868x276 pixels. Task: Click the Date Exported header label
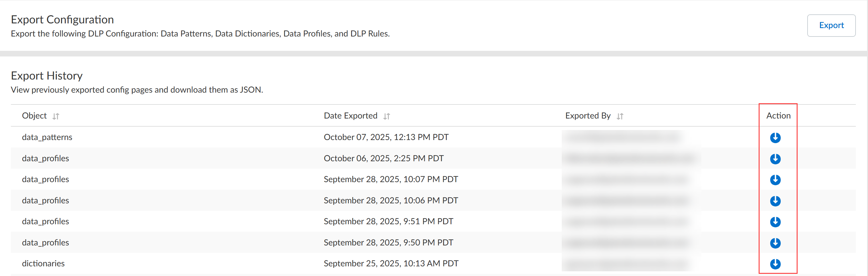pyautogui.click(x=351, y=116)
